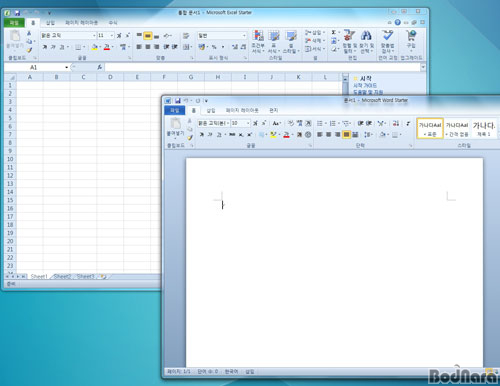Select the Sheet2 worksheet tab

[63, 276]
